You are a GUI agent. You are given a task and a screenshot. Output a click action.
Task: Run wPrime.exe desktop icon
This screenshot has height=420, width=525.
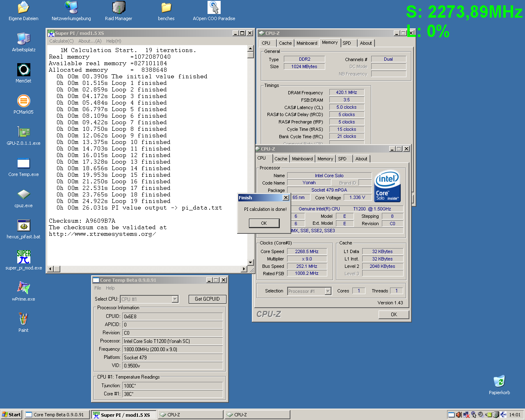pos(23,292)
